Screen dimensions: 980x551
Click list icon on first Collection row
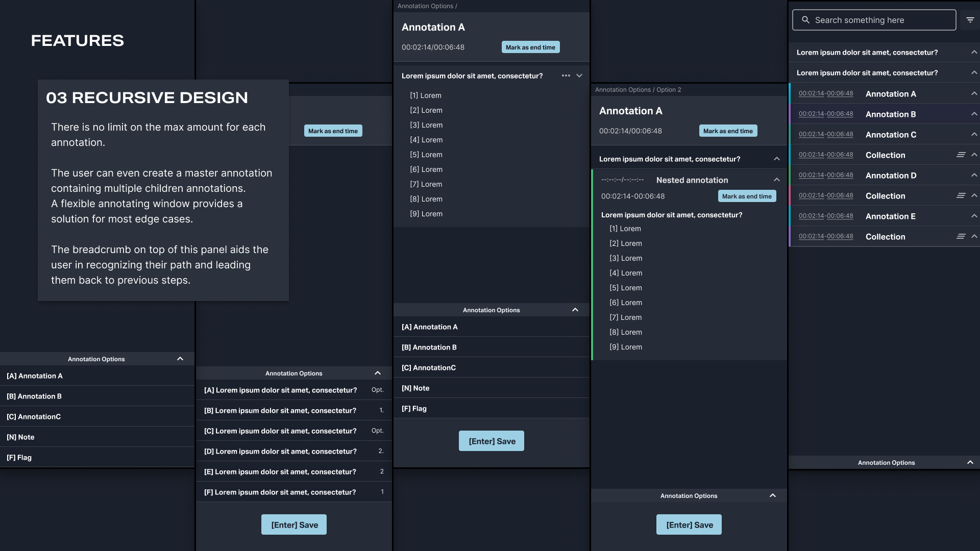(x=961, y=155)
